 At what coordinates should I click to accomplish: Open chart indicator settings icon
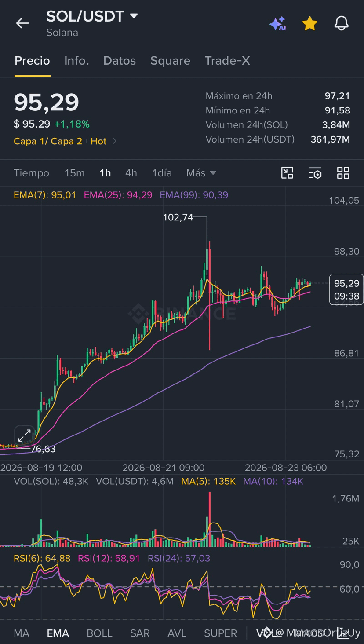[x=315, y=173]
